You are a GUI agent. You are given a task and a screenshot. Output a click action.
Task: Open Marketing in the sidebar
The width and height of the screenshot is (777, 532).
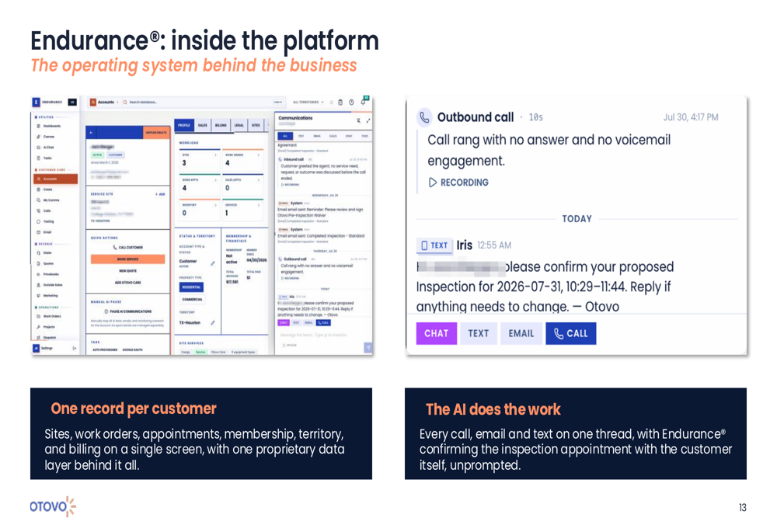(x=47, y=296)
